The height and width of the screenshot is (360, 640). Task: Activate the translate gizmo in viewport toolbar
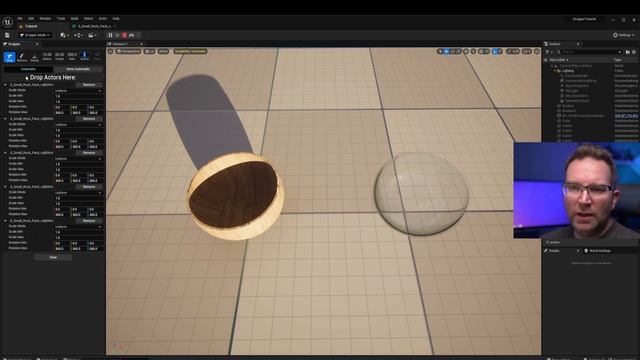[x=447, y=51]
